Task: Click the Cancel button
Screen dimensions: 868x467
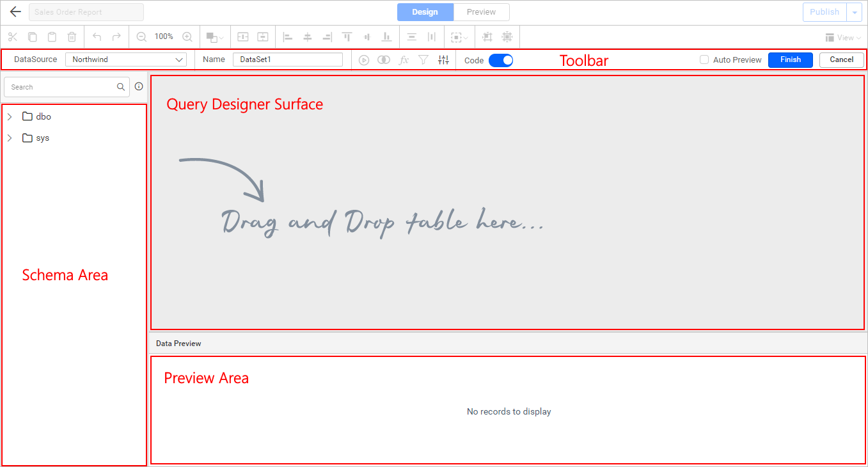Action: pos(841,59)
